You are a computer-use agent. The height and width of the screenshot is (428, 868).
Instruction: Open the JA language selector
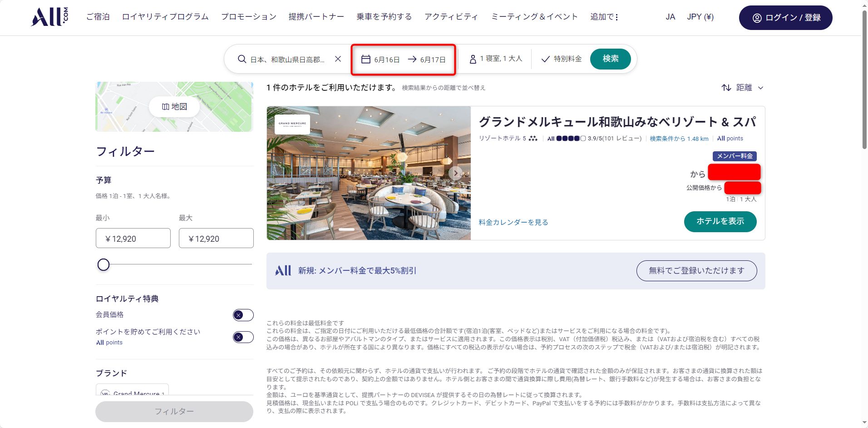click(x=670, y=17)
